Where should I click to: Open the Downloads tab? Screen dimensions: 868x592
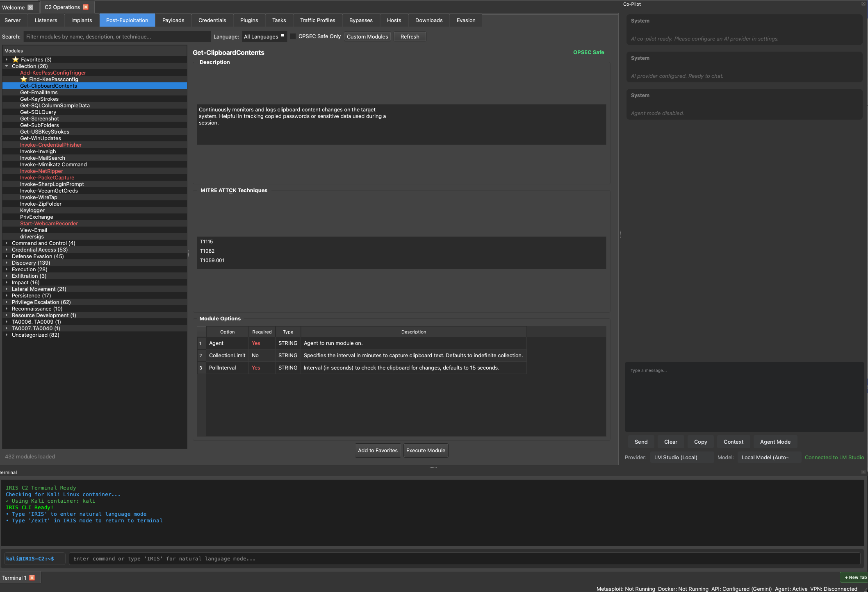point(429,20)
